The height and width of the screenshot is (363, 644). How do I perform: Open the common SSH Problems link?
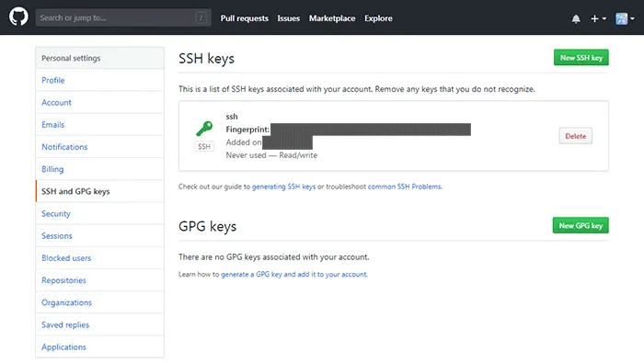coord(405,187)
